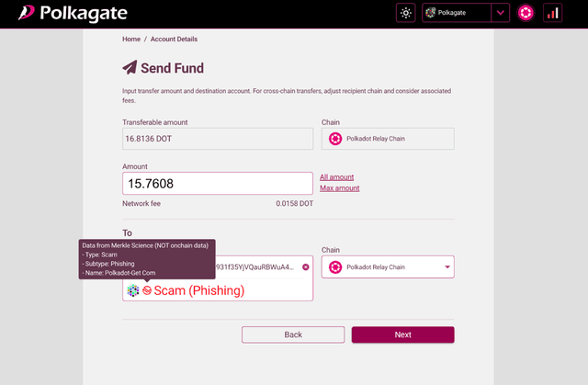Open the Polkagate account selector dropdown arrow
The image size is (588, 385).
[x=500, y=13]
